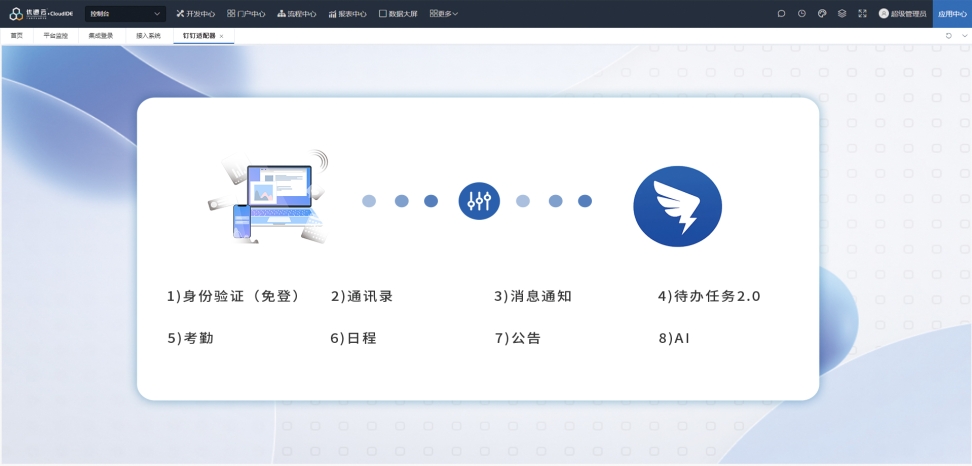Toggle fullscreen mode icon
The height and width of the screenshot is (466, 972).
[x=862, y=14]
